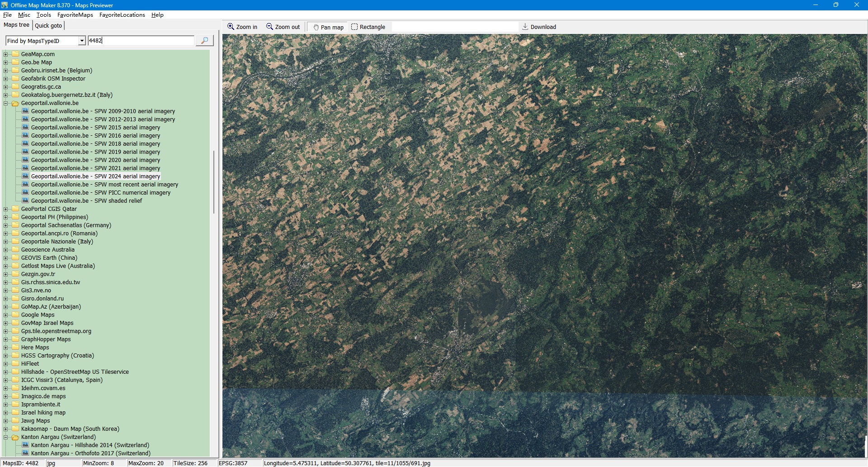The image size is (868, 467).
Task: Activate the Zoom out tool
Action: [283, 27]
